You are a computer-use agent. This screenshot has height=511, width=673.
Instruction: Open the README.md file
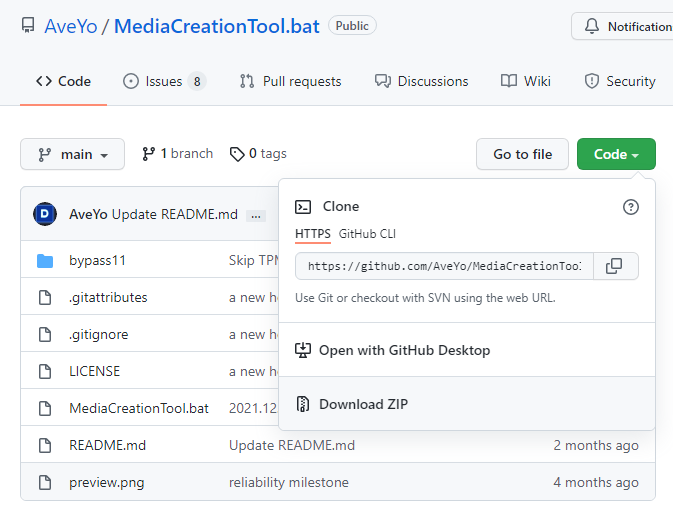pyautogui.click(x=107, y=445)
